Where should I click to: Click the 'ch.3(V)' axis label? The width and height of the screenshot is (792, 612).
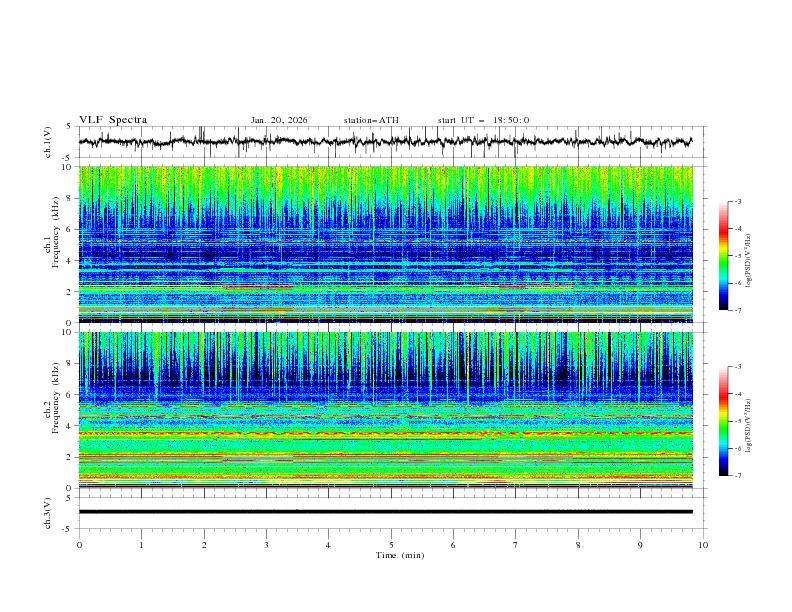point(48,513)
